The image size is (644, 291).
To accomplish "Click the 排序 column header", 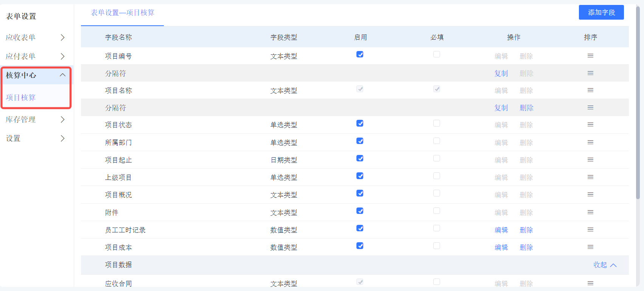I will (590, 37).
